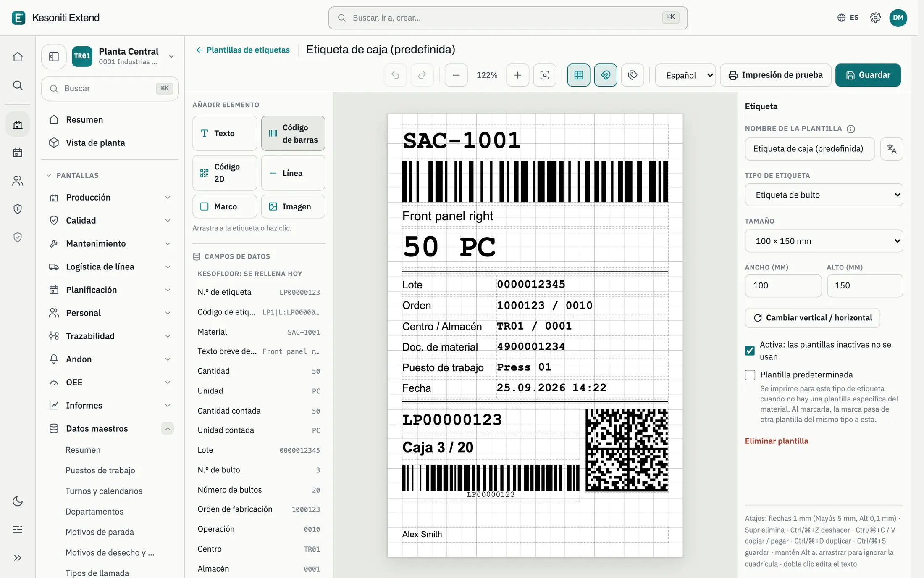This screenshot has width=924, height=578.
Task: Check the Plantilla predeterminada checkbox
Action: click(x=750, y=375)
